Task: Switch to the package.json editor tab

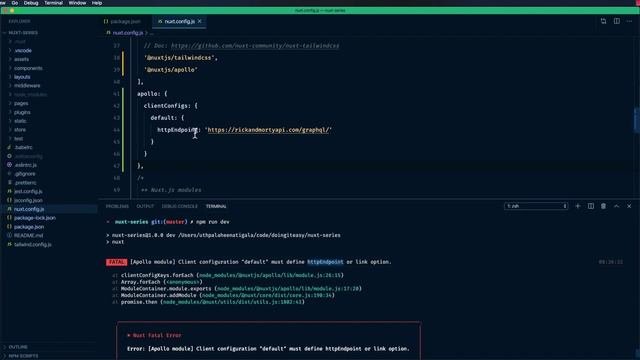Action: (122, 21)
